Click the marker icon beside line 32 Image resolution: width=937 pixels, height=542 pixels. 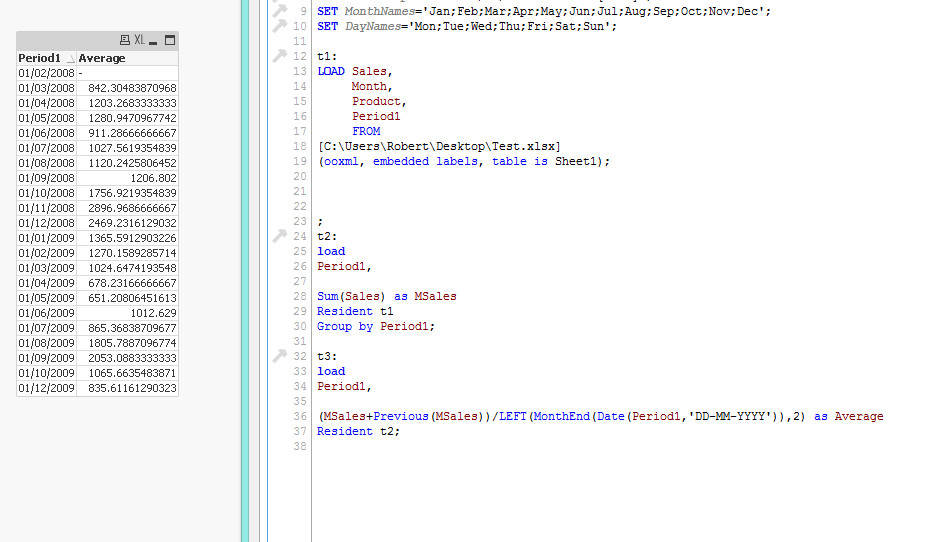[x=280, y=356]
